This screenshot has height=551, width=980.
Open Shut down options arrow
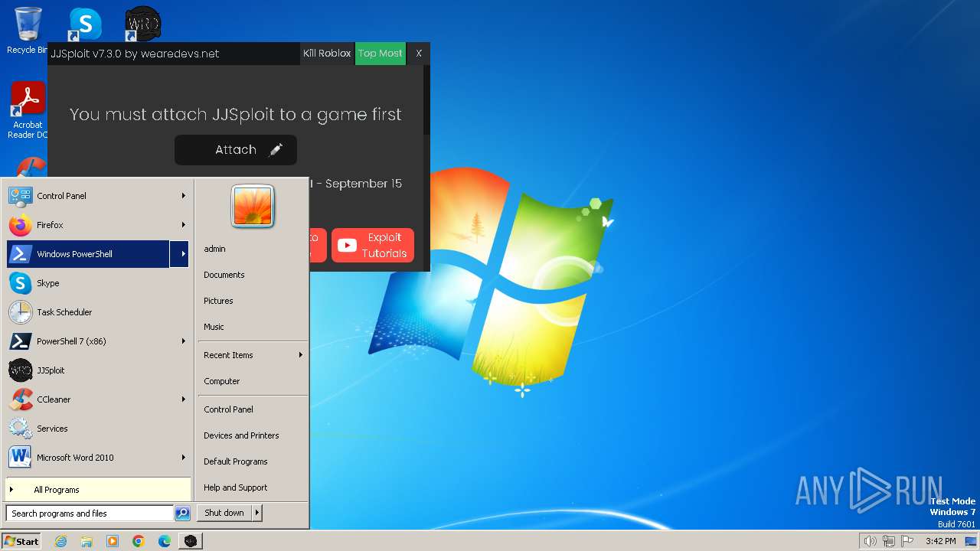point(257,513)
